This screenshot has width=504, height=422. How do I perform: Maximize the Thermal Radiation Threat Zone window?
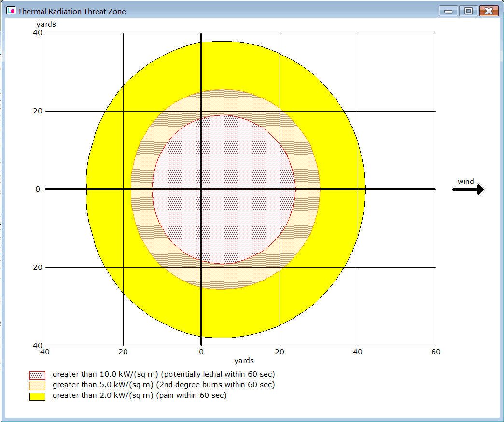click(x=468, y=11)
